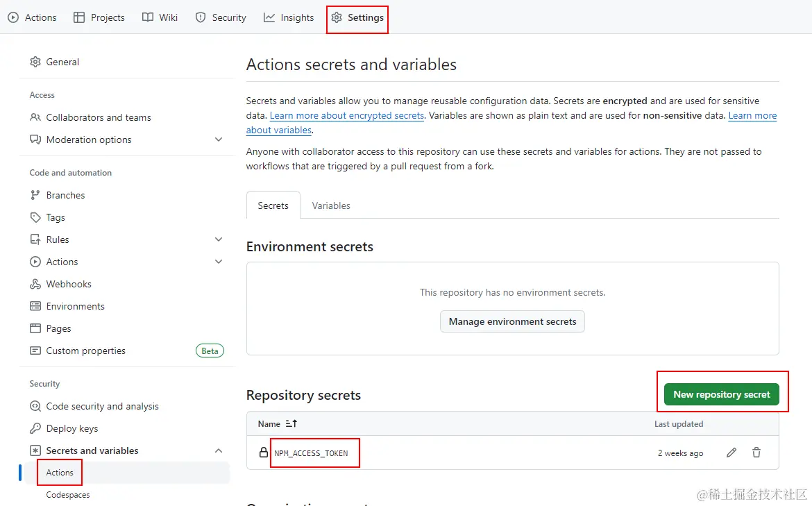Viewport: 812px width, 506px height.
Task: Switch to the Variables tab
Action: [x=330, y=205]
